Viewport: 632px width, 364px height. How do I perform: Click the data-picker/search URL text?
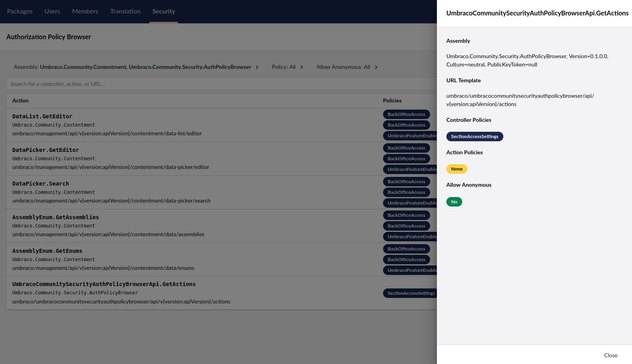pos(111,201)
